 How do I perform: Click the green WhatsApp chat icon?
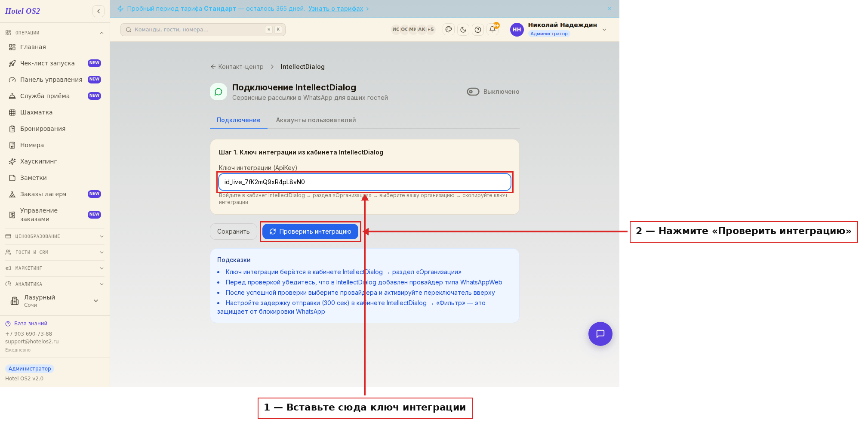[219, 92]
